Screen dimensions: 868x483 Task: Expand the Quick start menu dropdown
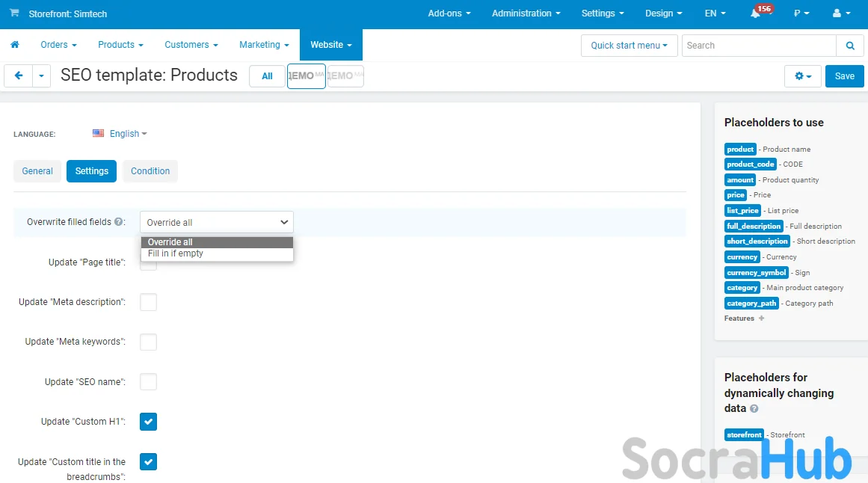(x=629, y=46)
